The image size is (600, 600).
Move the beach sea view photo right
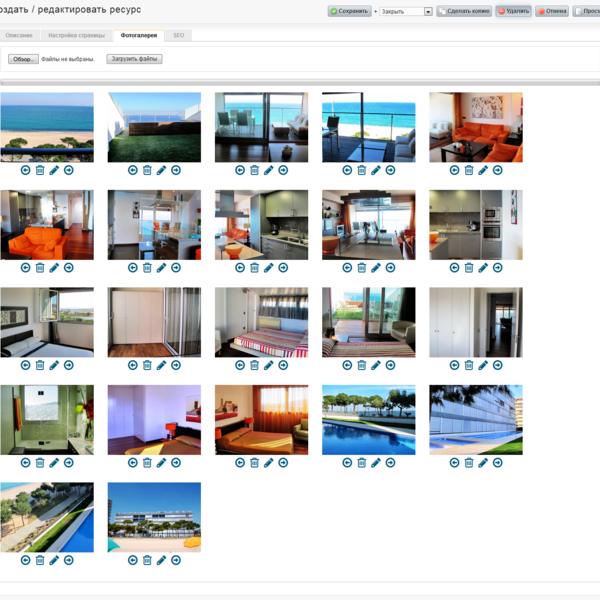pos(68,170)
